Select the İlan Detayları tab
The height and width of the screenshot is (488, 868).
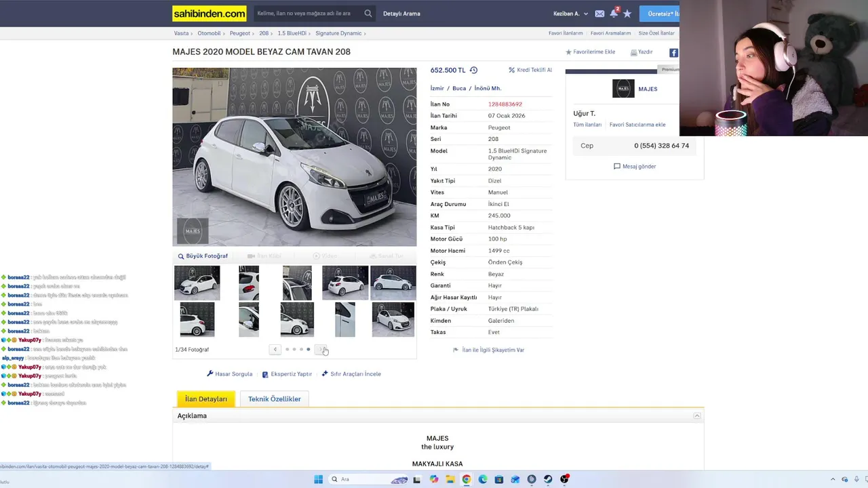click(x=206, y=399)
